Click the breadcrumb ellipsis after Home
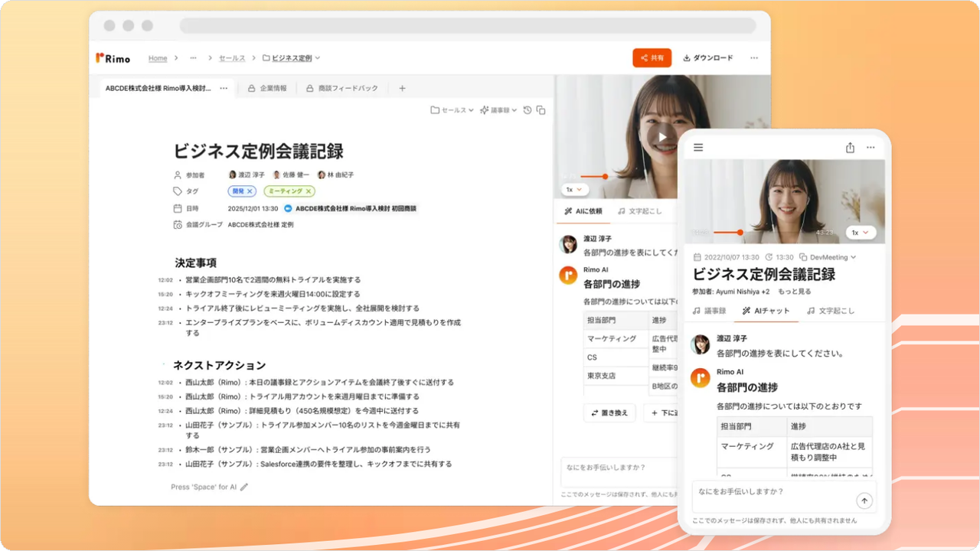980x551 pixels. pyautogui.click(x=193, y=58)
